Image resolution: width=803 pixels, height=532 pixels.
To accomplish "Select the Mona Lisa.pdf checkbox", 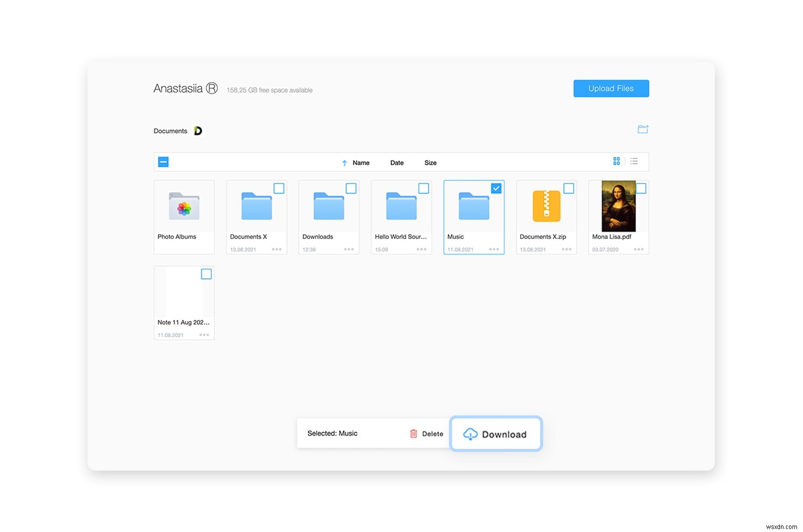I will tap(641, 188).
